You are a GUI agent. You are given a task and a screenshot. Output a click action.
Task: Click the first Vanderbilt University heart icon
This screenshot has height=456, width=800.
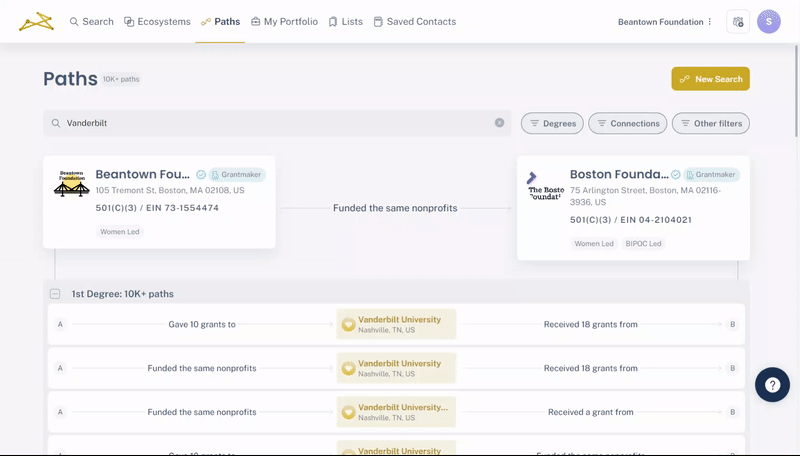[348, 325]
